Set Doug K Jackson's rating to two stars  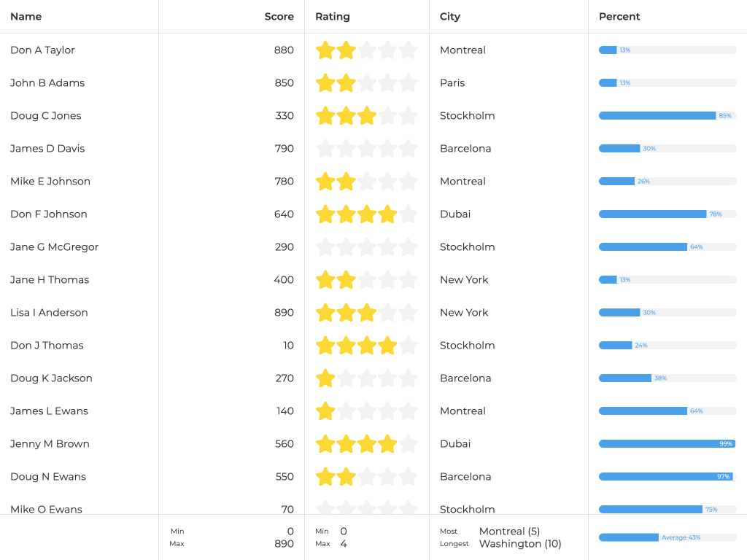[347, 378]
